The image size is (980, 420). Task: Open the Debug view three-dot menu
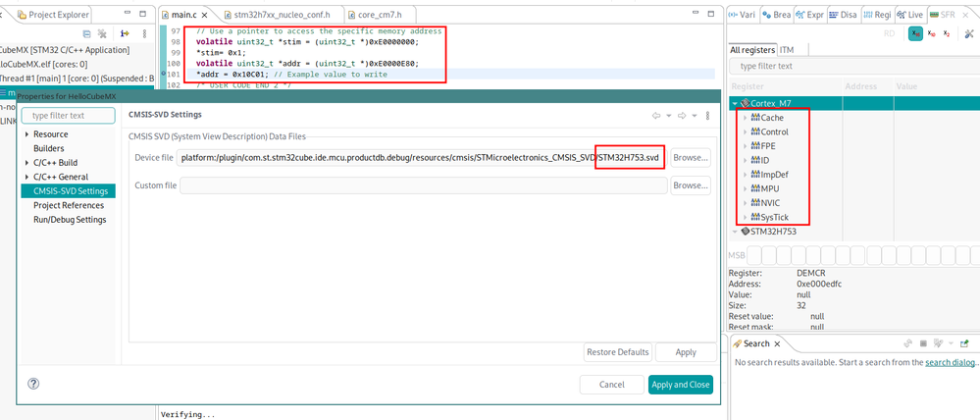click(145, 33)
